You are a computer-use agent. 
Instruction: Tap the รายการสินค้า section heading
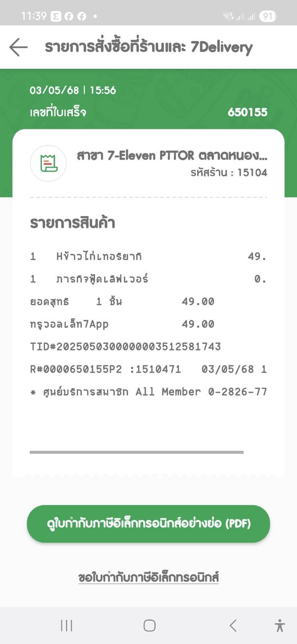pos(73,223)
